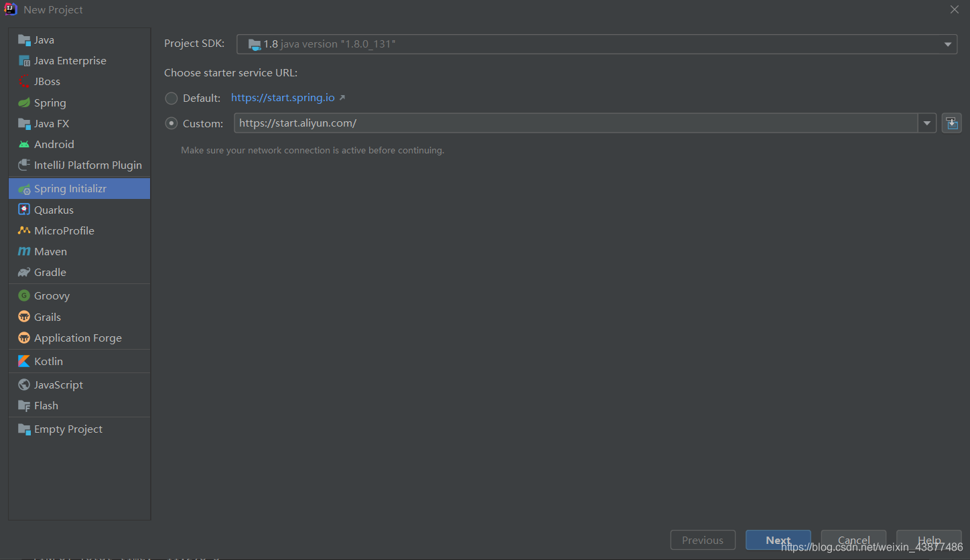Click the Empty Project folder icon
The height and width of the screenshot is (560, 970).
pyautogui.click(x=24, y=429)
